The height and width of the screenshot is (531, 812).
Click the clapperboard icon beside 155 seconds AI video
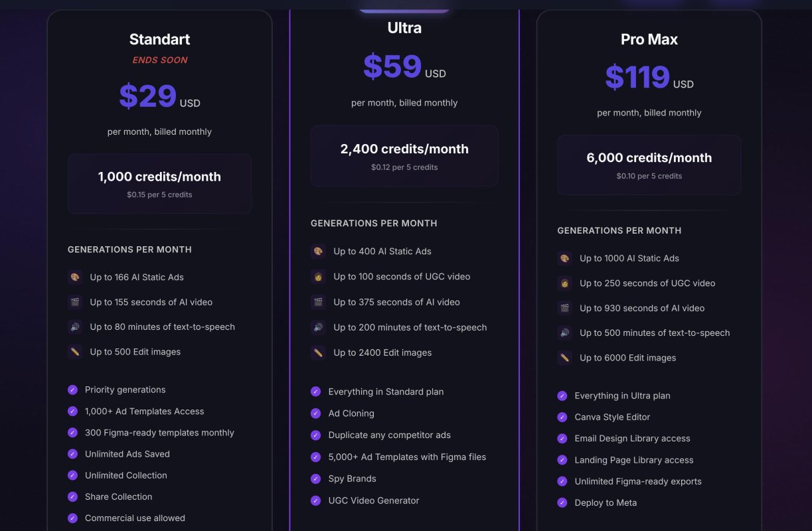(x=75, y=302)
